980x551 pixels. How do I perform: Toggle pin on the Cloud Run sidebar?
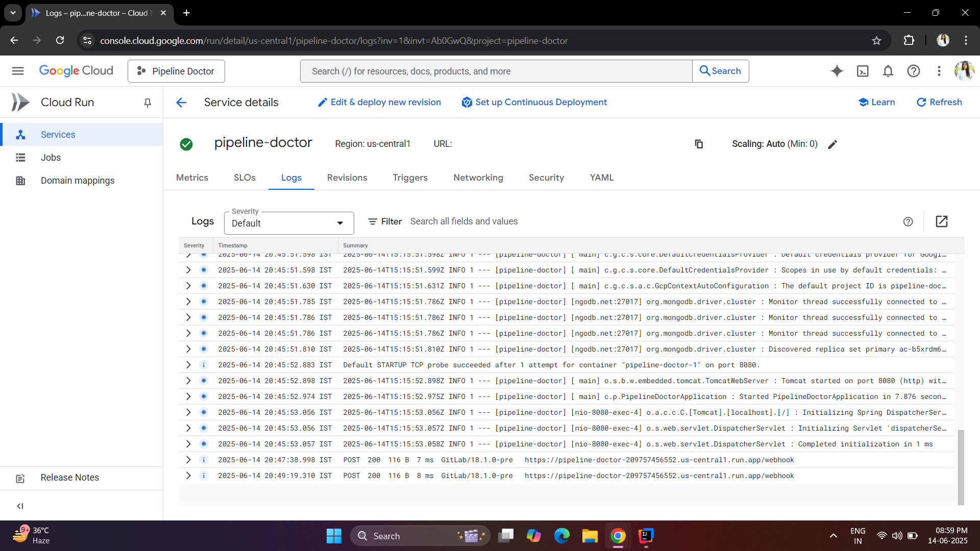(148, 103)
